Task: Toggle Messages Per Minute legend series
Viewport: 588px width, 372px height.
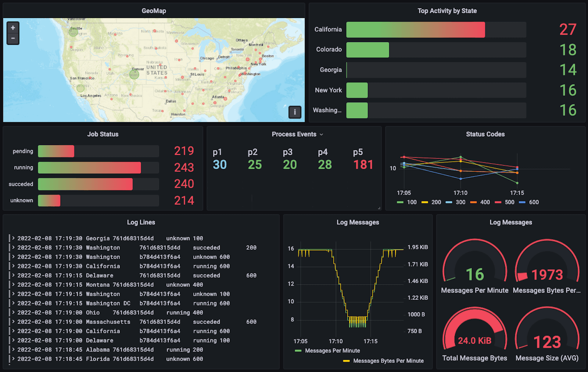Action: pos(327,351)
